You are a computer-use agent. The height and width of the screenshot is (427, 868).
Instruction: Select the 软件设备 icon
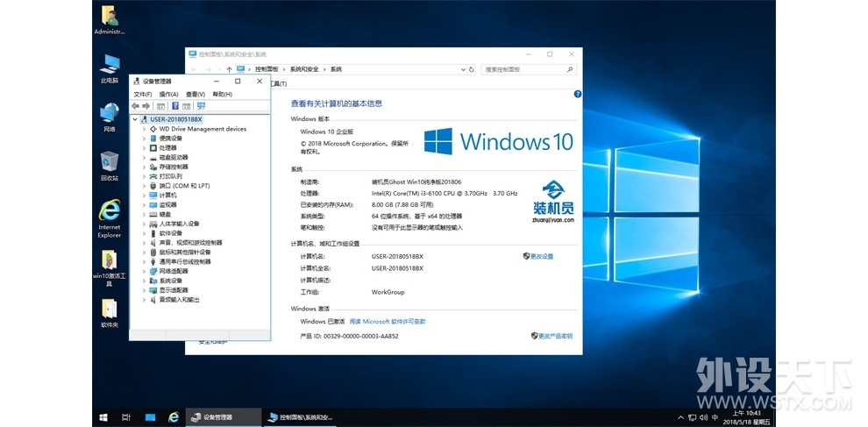[x=153, y=233]
